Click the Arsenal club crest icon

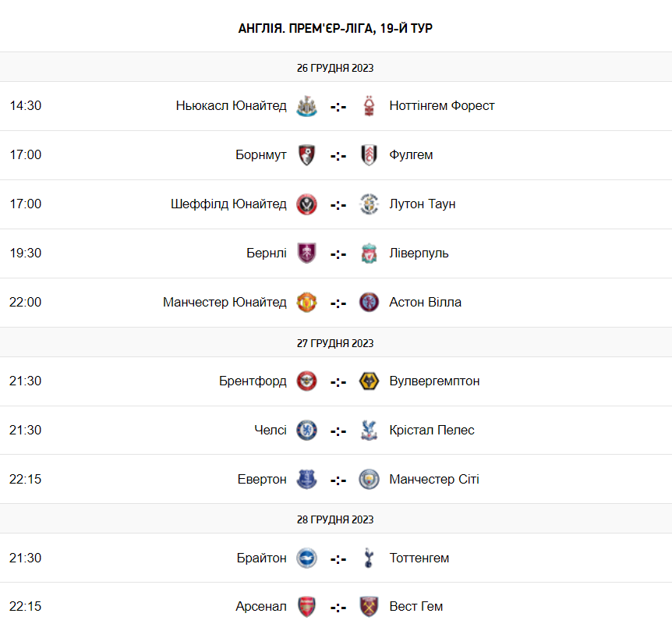306,607
